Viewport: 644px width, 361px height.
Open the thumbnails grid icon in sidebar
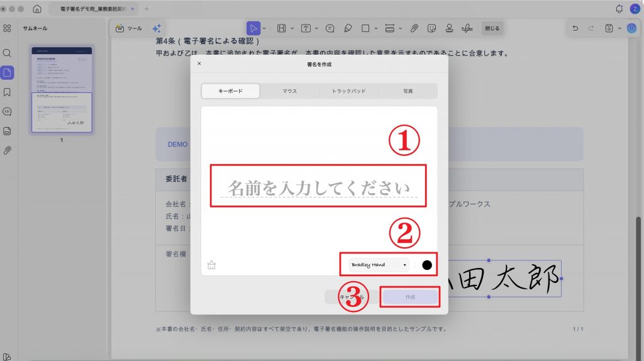tap(7, 28)
